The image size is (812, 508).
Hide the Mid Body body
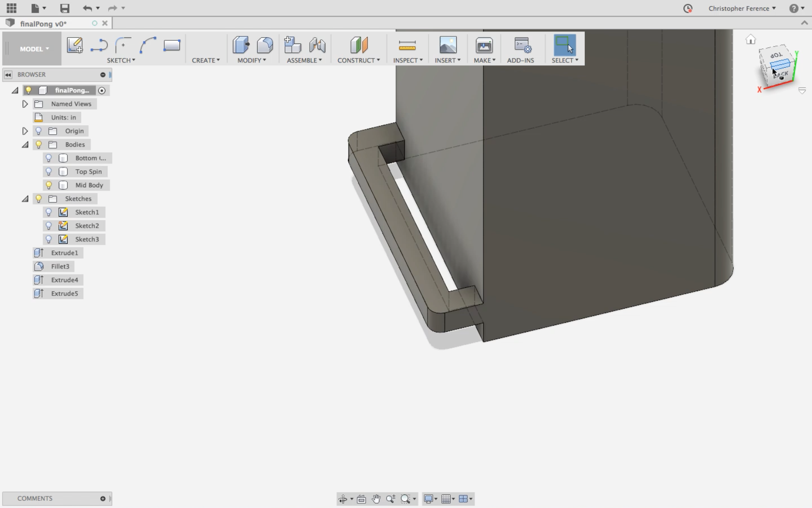click(49, 185)
